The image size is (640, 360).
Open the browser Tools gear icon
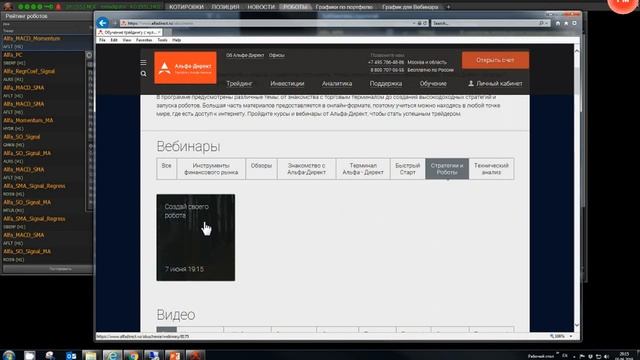[574, 23]
